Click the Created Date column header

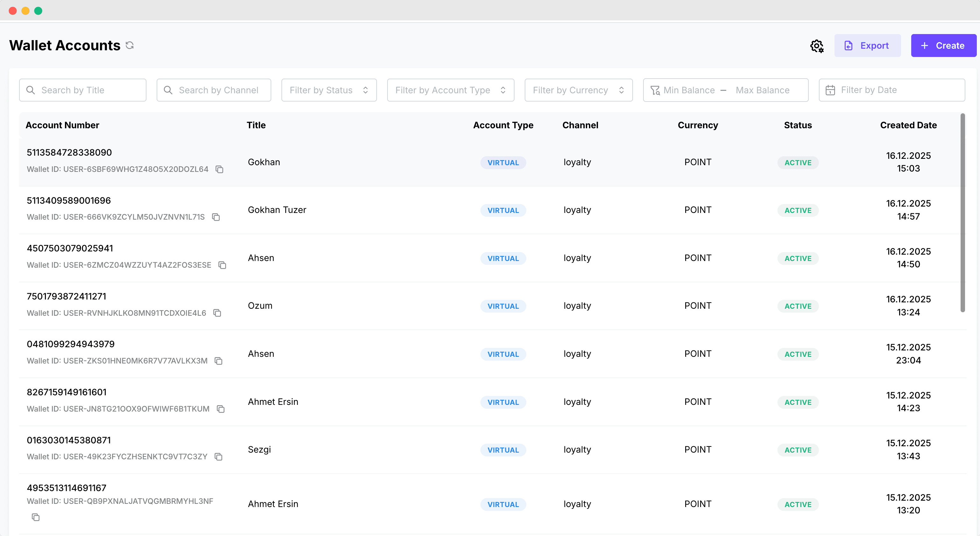[908, 125]
